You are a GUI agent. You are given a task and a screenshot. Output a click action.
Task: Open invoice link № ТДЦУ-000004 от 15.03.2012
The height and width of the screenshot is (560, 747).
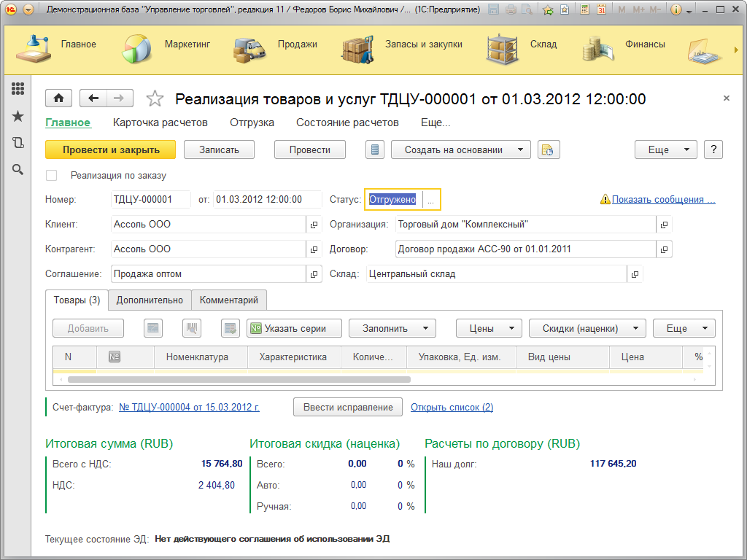tap(189, 408)
